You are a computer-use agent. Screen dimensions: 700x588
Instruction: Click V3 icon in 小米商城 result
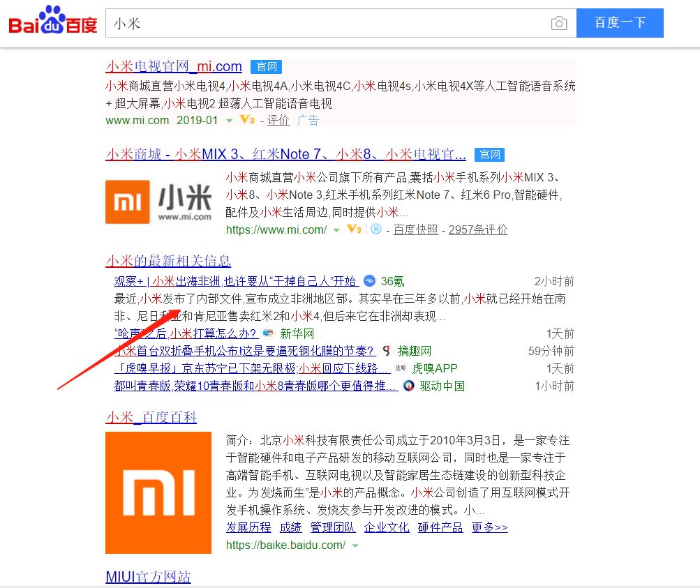pyautogui.click(x=354, y=229)
